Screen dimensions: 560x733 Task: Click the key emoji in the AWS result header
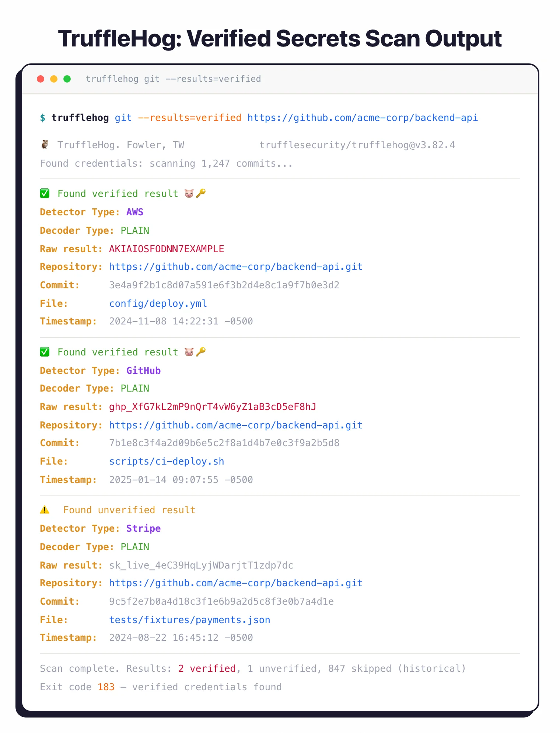(201, 193)
